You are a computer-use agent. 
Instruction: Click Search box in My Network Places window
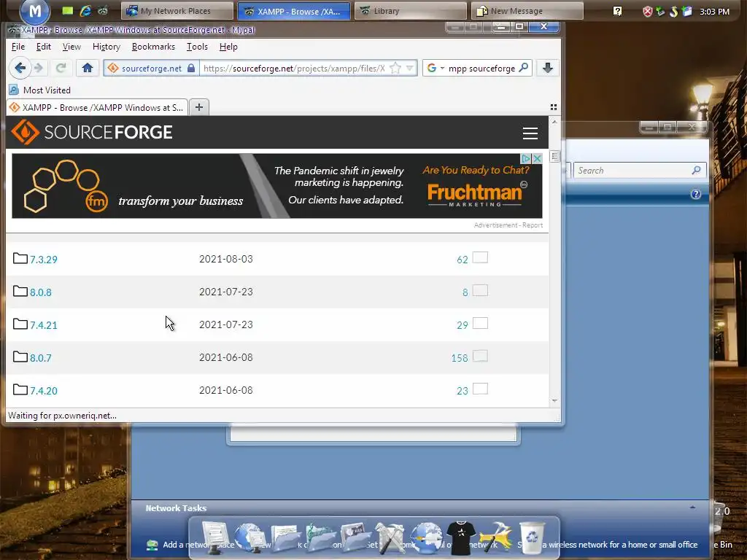[639, 170]
